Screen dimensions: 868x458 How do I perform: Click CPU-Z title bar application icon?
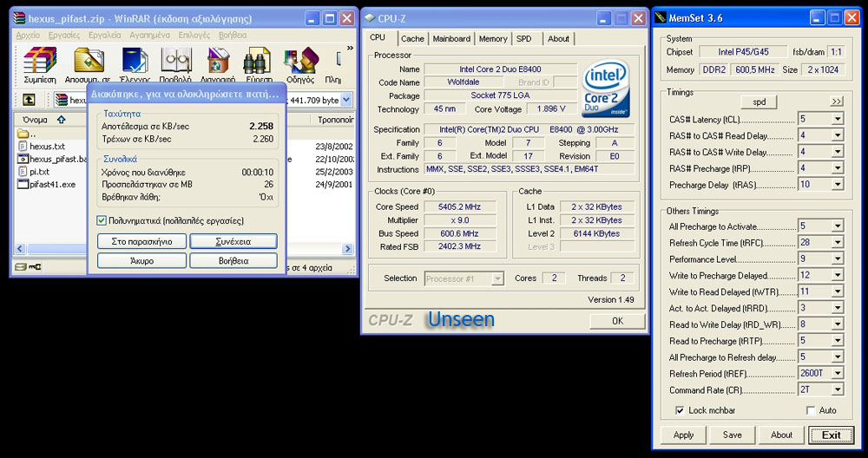click(370, 18)
